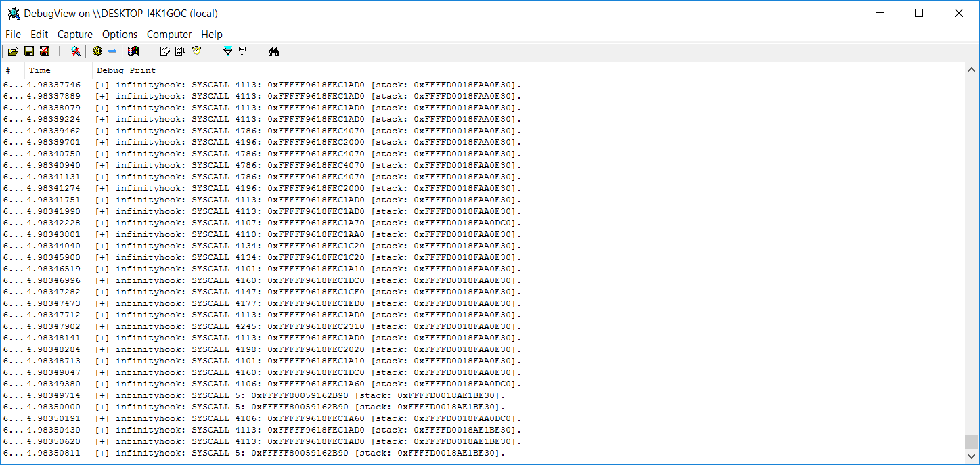Open the History Depth icon
980x465 pixels.
point(242,51)
